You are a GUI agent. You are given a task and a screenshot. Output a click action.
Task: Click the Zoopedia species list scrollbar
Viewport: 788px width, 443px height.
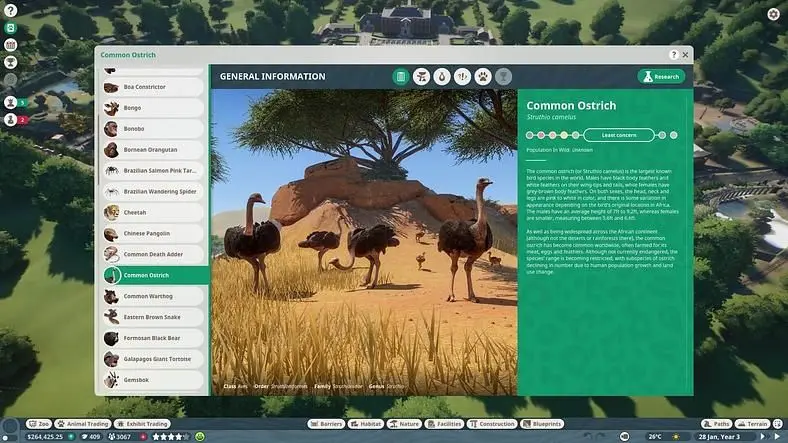(99, 151)
